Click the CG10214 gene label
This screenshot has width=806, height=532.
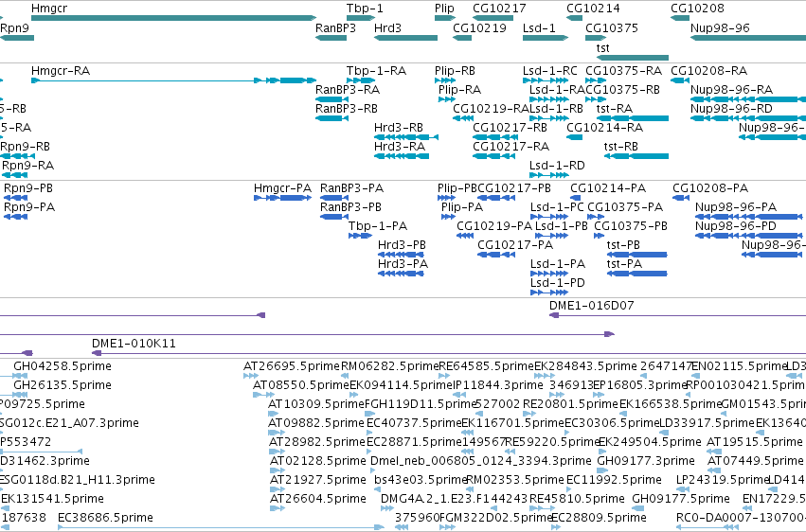click(593, 9)
